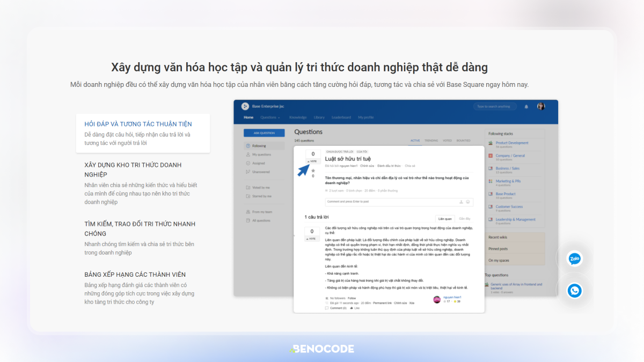Select HỎI ĐÁP VÀ TƯƠNG TÁC THUẬN TIỆN feature
The height and width of the screenshot is (362, 644).
coord(143,133)
